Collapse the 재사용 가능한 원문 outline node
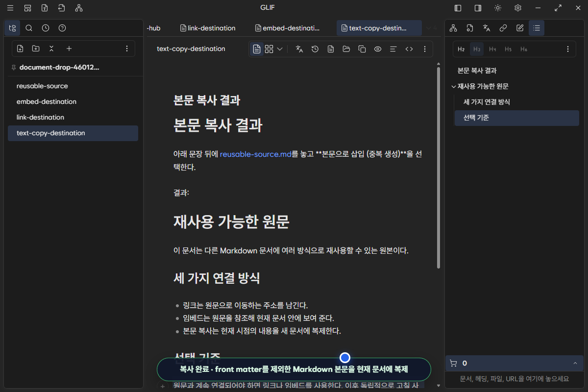588x392 pixels. click(x=453, y=86)
